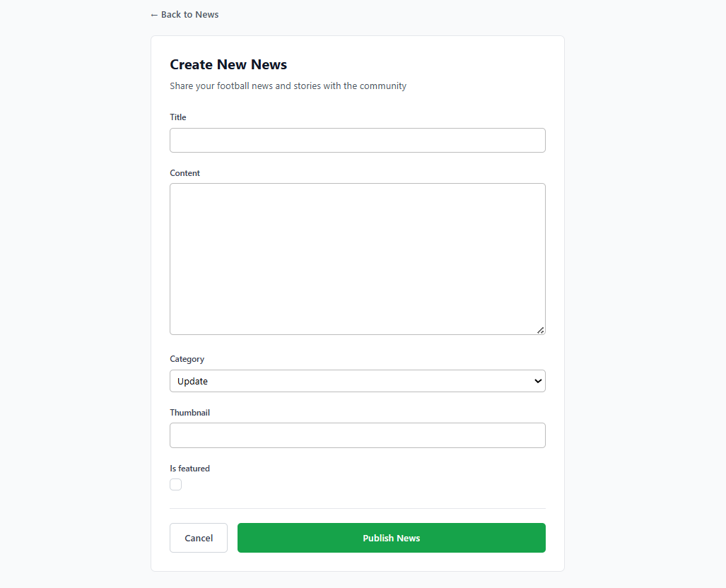The image size is (726, 588).
Task: Click the divider line above Cancel button
Action: coord(357,508)
